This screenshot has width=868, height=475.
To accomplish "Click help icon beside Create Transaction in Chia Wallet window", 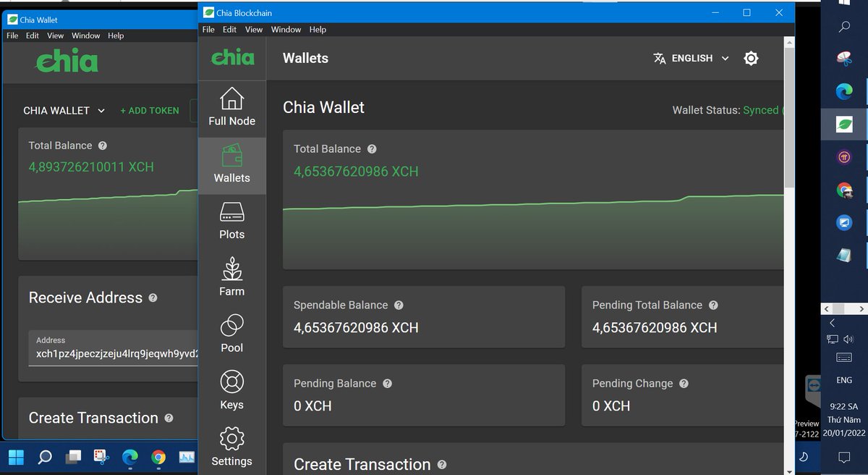I will click(x=169, y=418).
